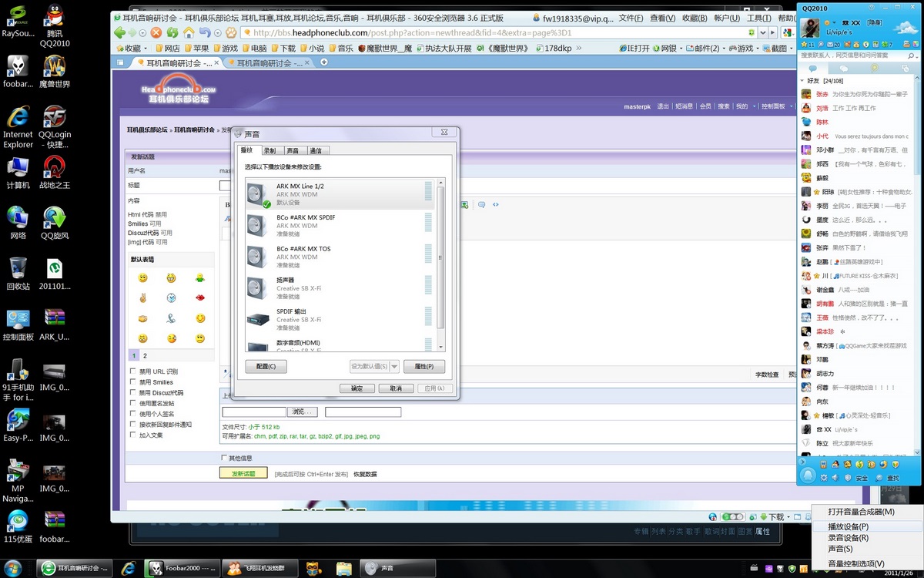Switch to 声音 tab in sound dialog
The image size is (924, 578).
293,150
